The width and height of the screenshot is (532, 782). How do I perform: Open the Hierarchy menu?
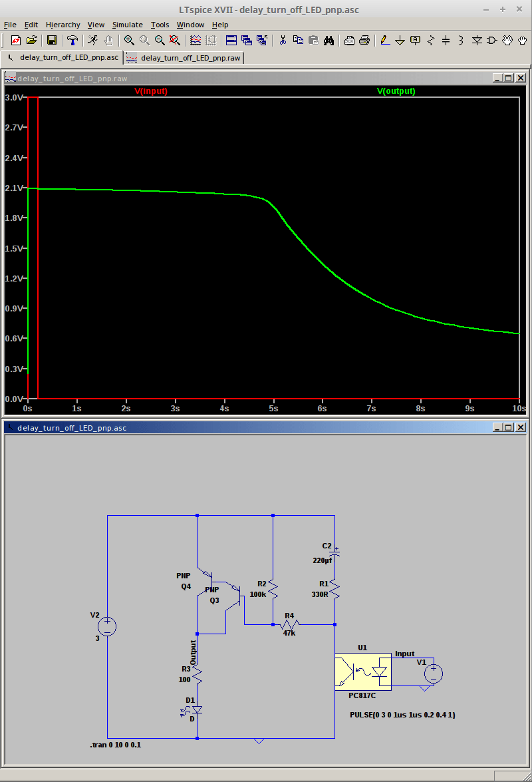(x=63, y=25)
